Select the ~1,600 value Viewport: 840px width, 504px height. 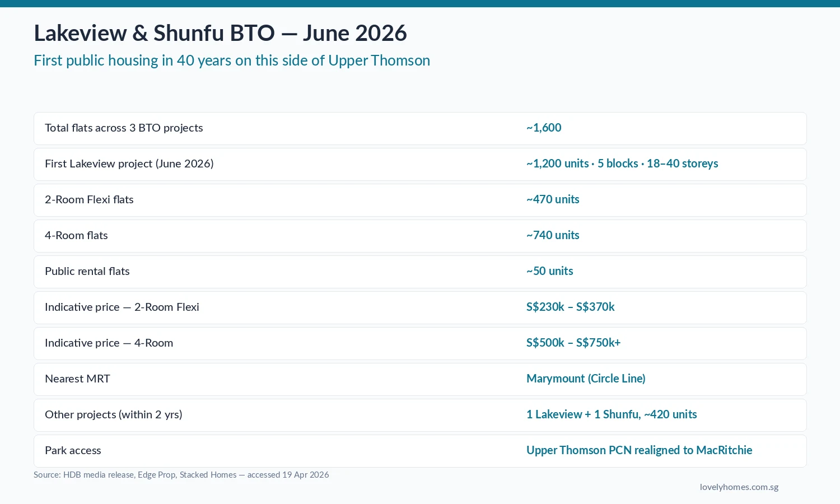click(x=543, y=128)
